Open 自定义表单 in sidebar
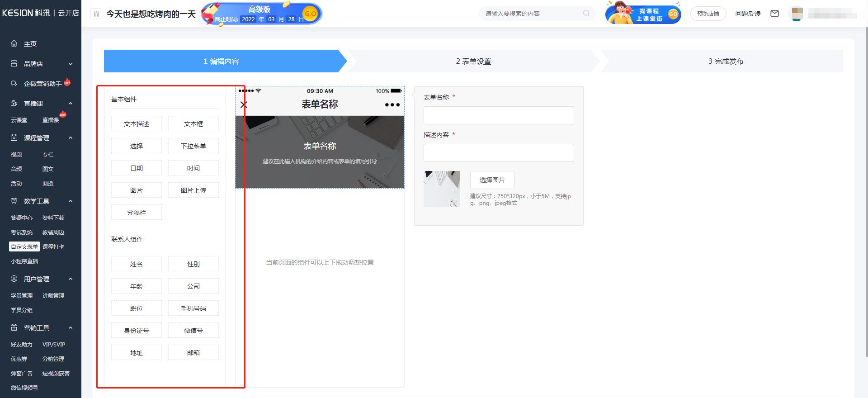868x398 pixels. (24, 247)
